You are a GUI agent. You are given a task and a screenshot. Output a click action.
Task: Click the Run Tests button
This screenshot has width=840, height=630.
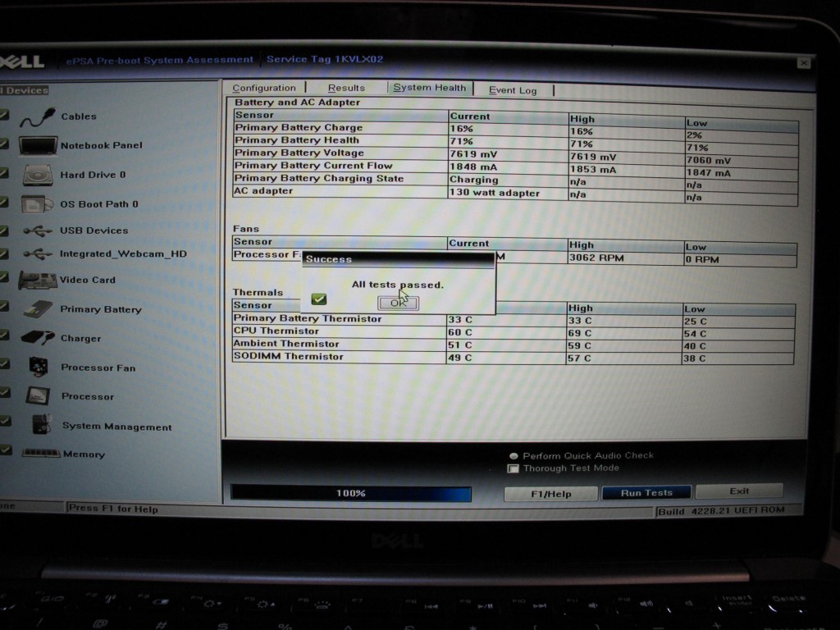point(646,493)
